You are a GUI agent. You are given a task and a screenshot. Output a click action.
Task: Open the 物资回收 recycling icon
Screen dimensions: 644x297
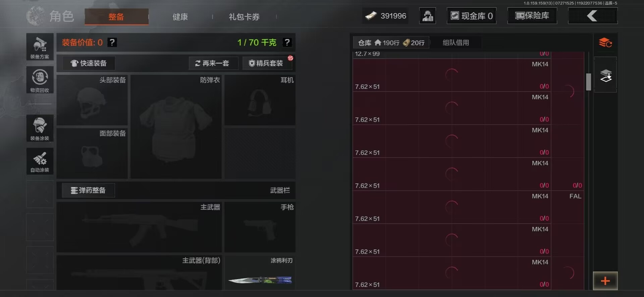[x=40, y=80]
